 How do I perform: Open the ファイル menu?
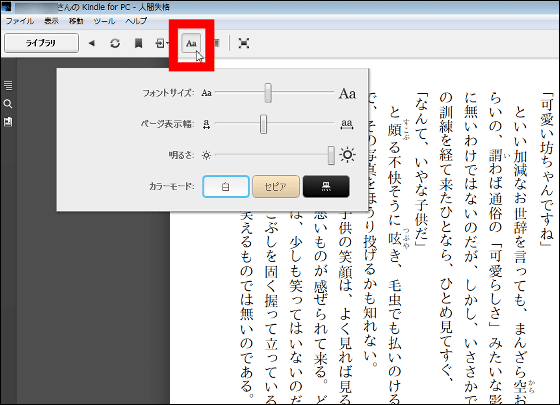point(20,21)
